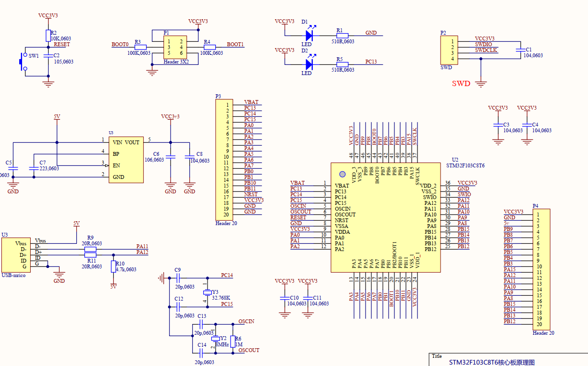This screenshot has height=366, width=588.
Task: Select capacitor C6 symbol
Action: tap(171, 157)
